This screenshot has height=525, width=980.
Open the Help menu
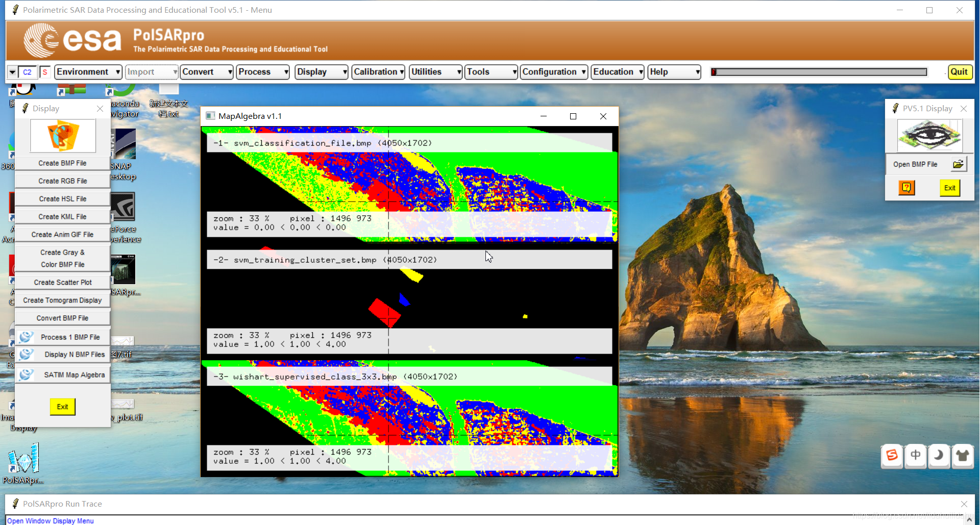point(674,72)
